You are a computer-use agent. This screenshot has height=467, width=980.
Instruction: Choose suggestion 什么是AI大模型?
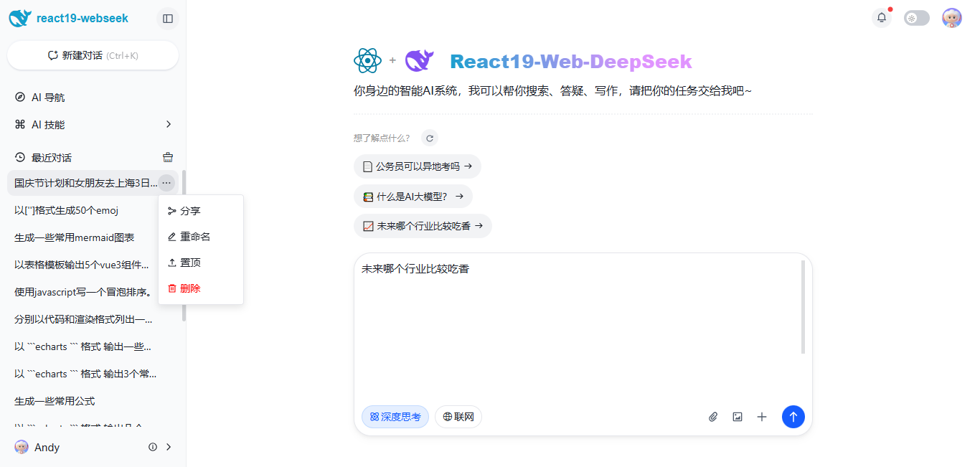pos(413,197)
